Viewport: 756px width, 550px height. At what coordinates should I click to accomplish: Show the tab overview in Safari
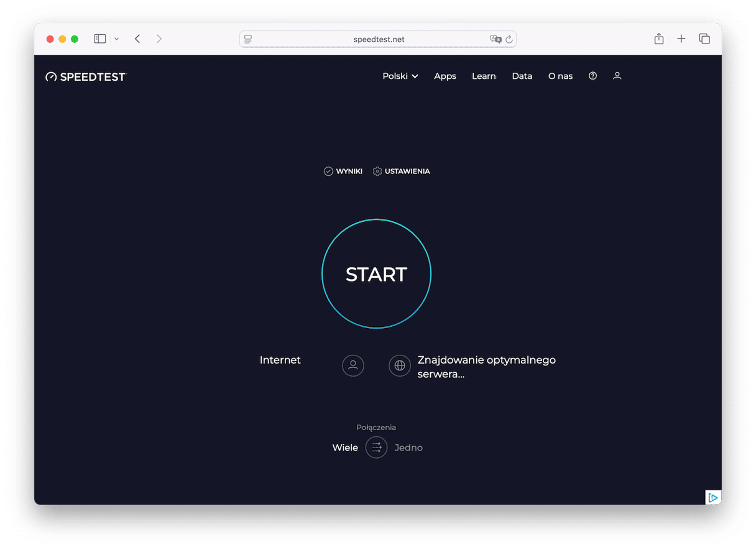[704, 39]
